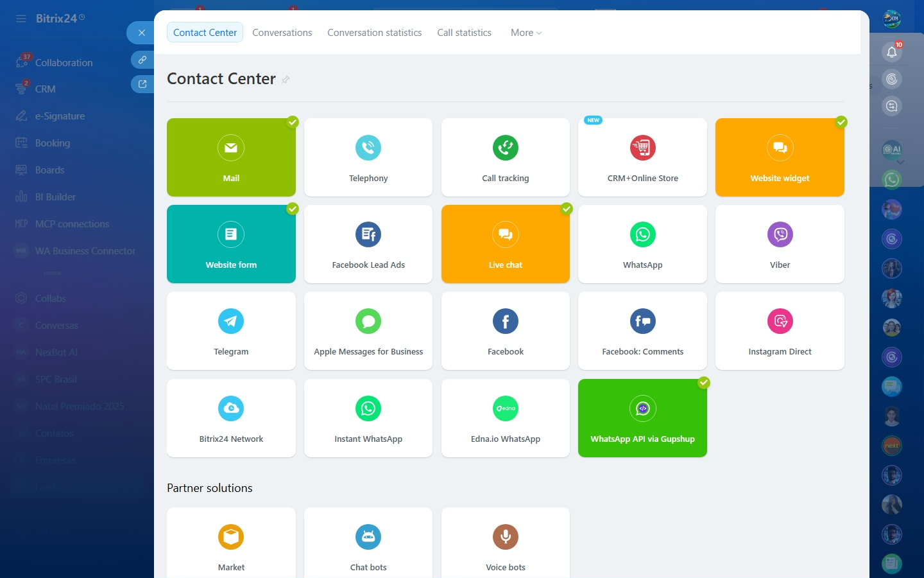Viewport: 924px width, 578px height.
Task: Click the Instagram Direct icon
Action: [x=780, y=321]
